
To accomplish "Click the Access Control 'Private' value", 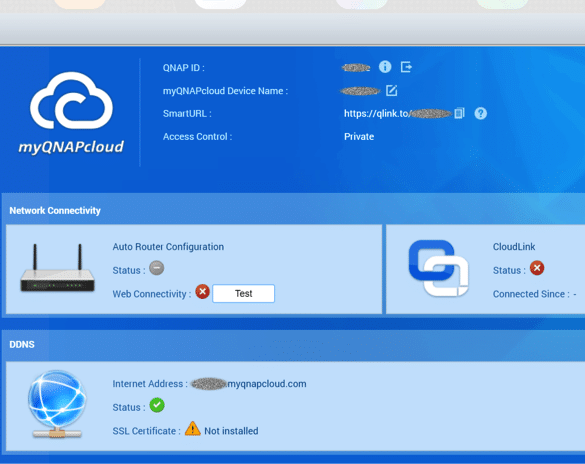I will coord(359,137).
